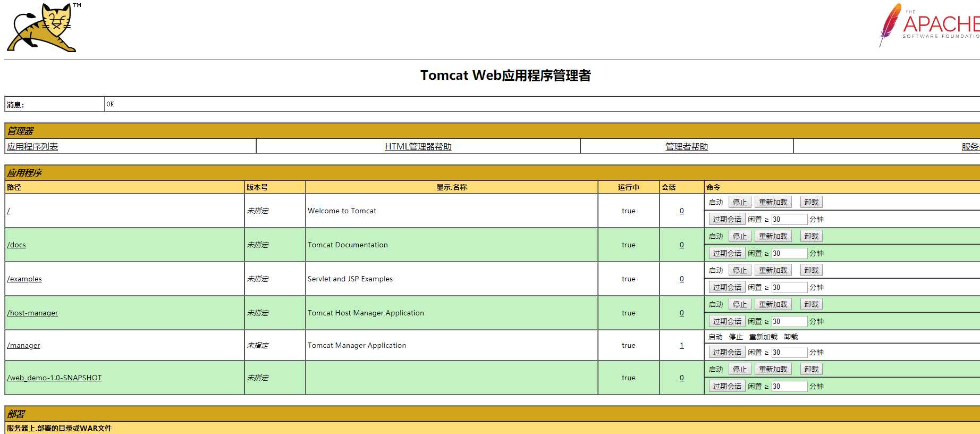The width and height of the screenshot is (980, 434).
Task: Open the root path / link
Action: (x=9, y=211)
